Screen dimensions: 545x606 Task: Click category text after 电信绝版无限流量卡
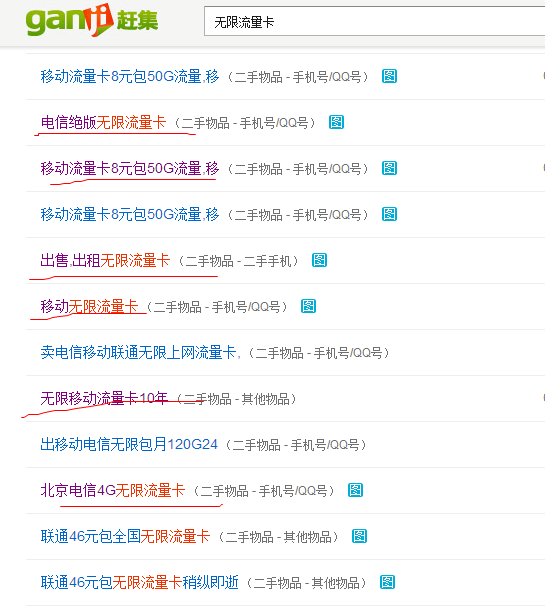click(245, 123)
